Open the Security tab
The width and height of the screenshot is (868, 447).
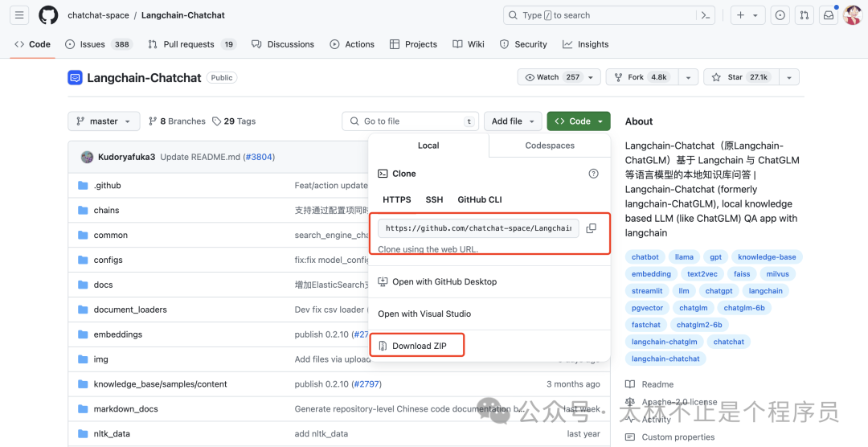523,44
